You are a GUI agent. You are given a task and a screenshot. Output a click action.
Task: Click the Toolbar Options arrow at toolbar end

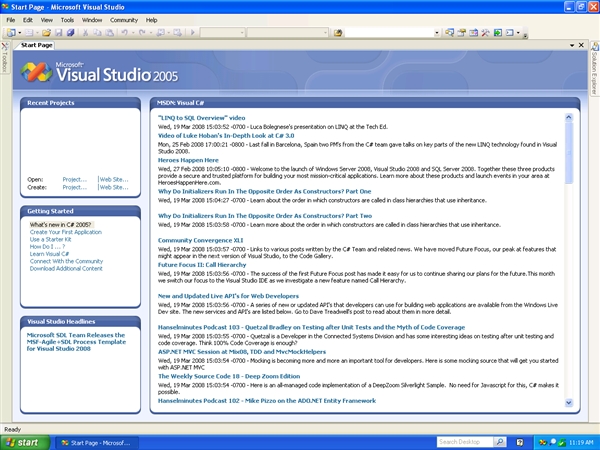(x=525, y=35)
